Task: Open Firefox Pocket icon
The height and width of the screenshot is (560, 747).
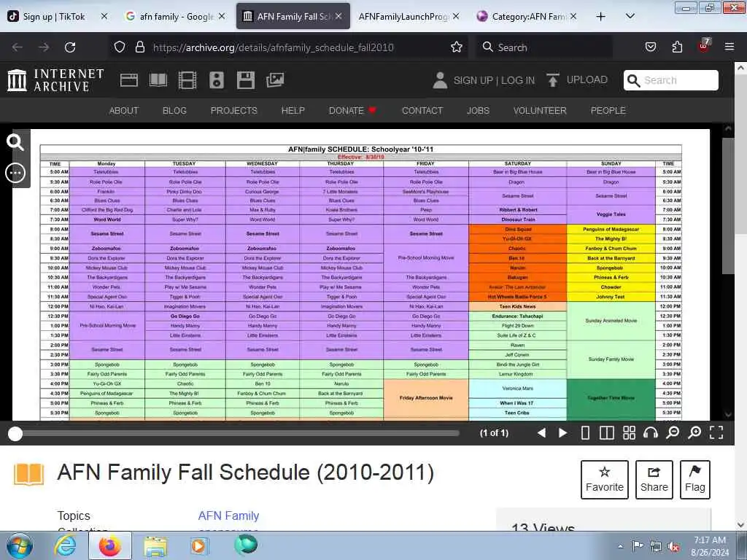Action: click(651, 47)
